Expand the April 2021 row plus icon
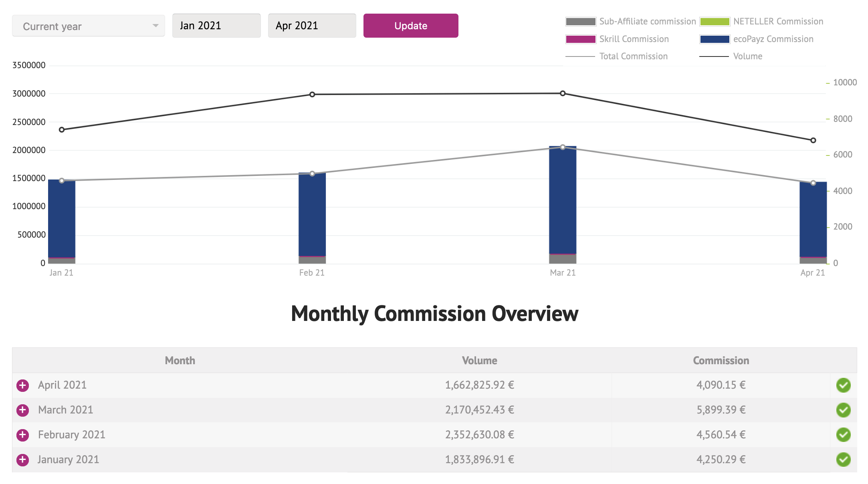The width and height of the screenshot is (868, 484). pyautogui.click(x=23, y=385)
